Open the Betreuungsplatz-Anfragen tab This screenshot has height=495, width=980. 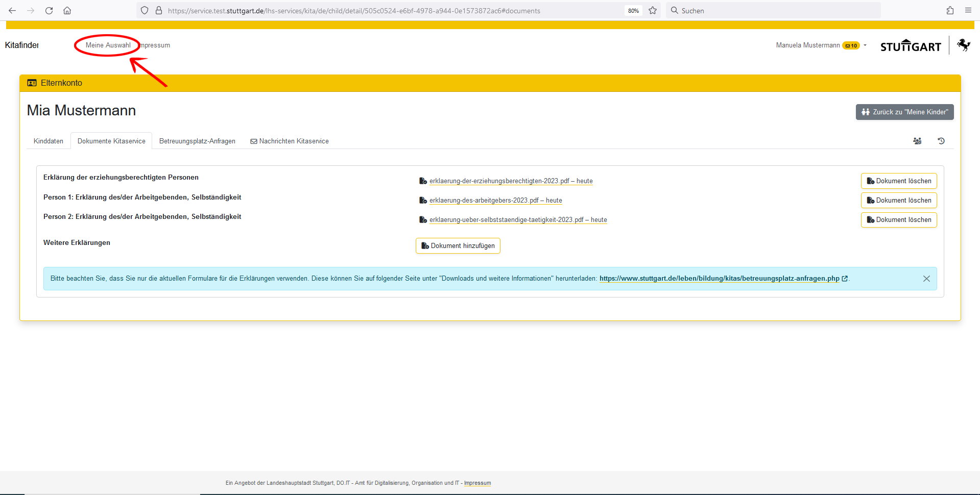(197, 141)
